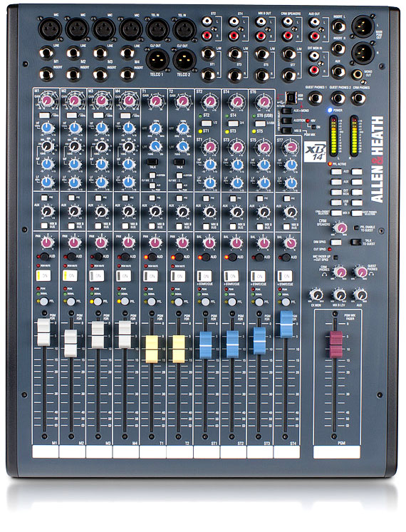The height and width of the screenshot is (532, 406).
Task: Select AUX+MONO as USB source
Action: (x=287, y=111)
